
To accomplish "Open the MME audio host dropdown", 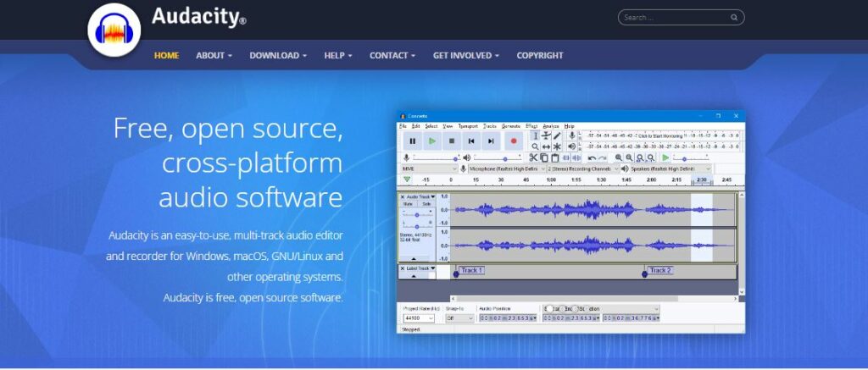I will pyautogui.click(x=430, y=168).
